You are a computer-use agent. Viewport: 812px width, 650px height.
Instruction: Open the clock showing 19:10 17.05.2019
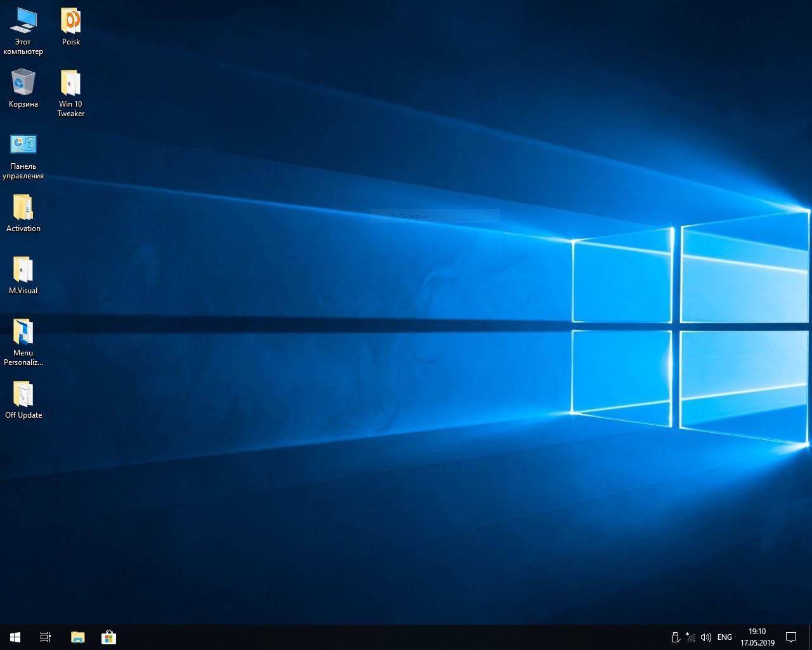tap(757, 637)
